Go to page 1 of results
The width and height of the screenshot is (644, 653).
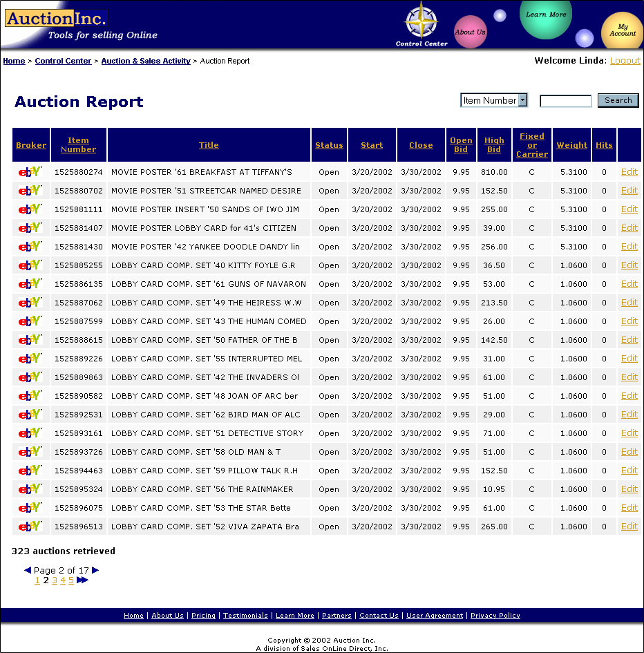[x=37, y=580]
